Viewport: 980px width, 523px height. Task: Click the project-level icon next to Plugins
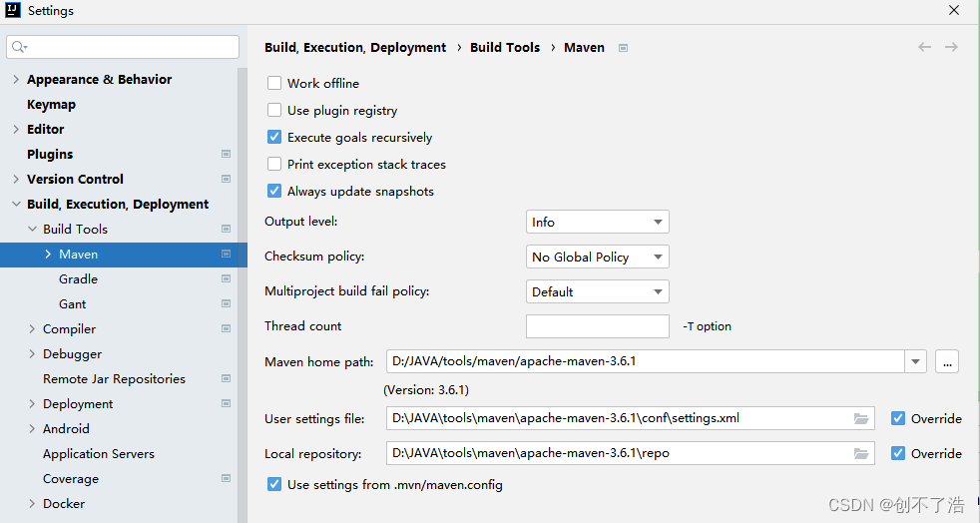point(227,155)
